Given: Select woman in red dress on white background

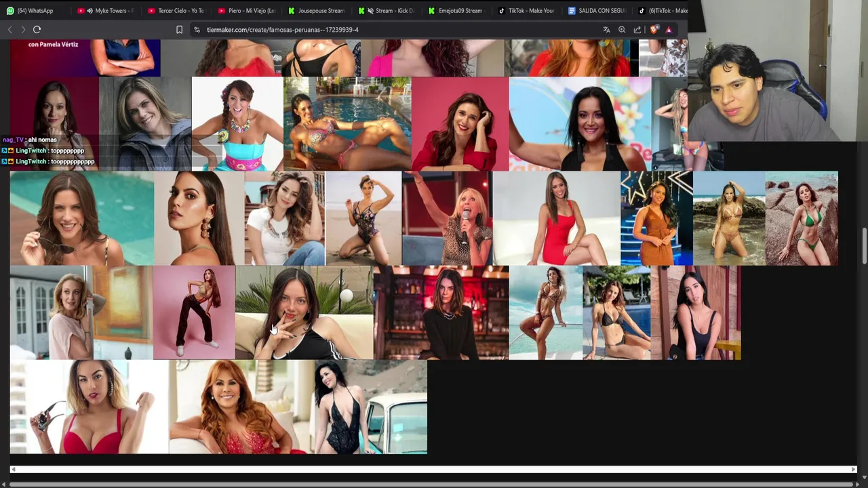Looking at the screenshot, I should [x=557, y=218].
